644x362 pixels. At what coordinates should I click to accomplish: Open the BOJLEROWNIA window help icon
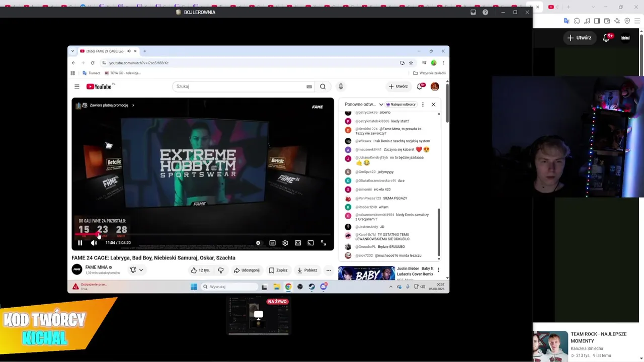click(x=485, y=12)
